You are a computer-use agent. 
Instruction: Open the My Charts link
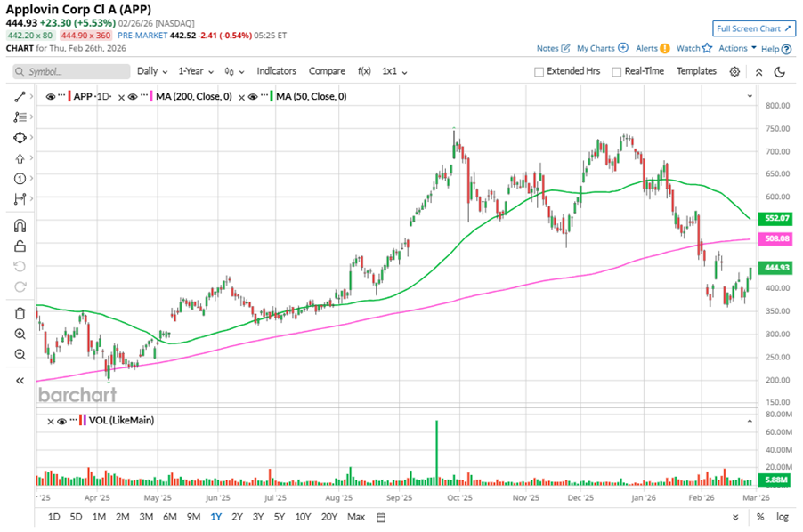coord(602,48)
